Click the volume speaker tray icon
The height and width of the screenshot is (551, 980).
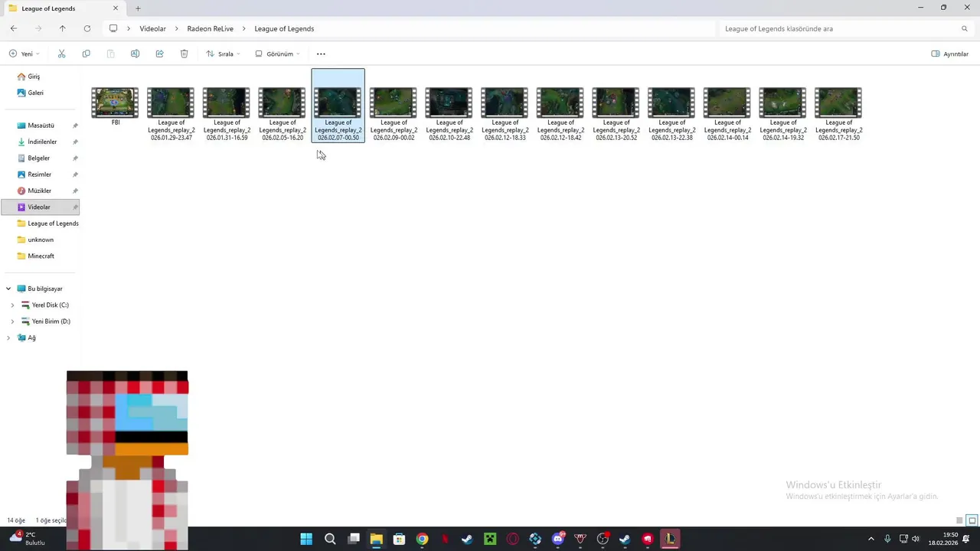pos(916,539)
